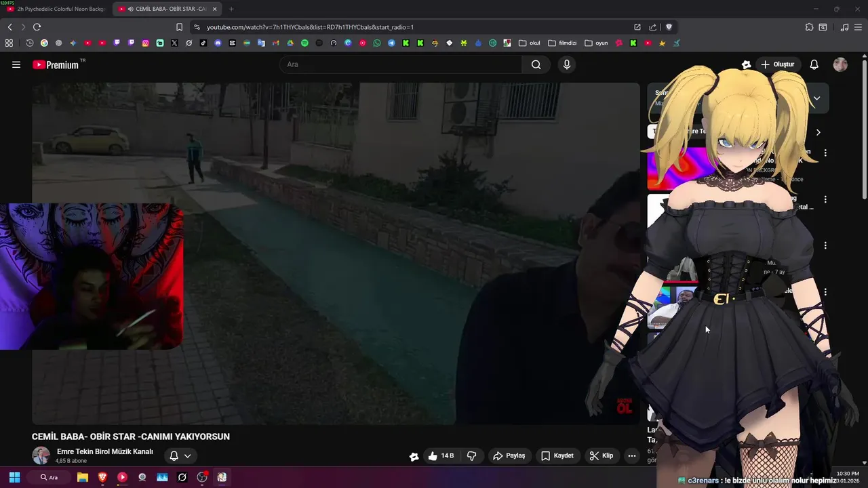
Task: Open Brave Shields lion icon
Action: point(669,27)
